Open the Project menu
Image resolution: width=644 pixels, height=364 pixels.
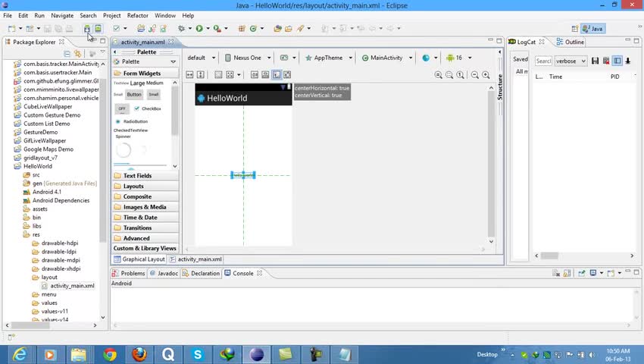point(111,15)
